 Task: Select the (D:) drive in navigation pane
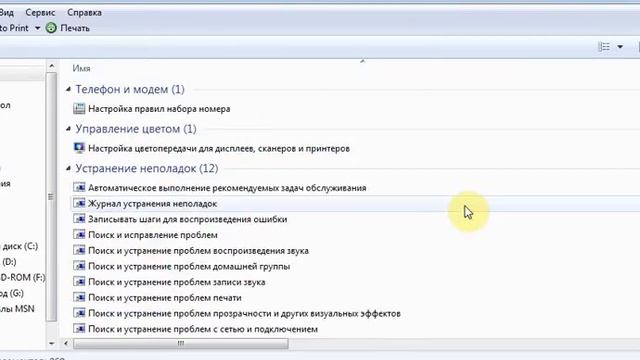pos(9,262)
